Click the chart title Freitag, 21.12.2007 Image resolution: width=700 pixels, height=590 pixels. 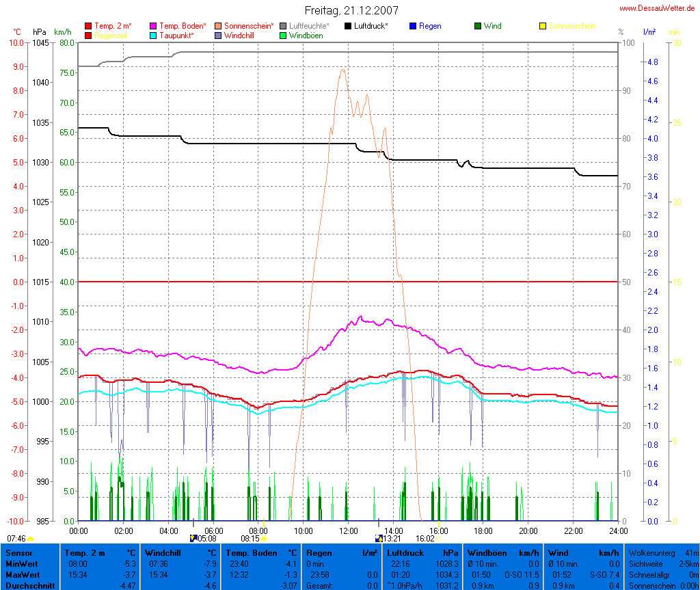pyautogui.click(x=351, y=10)
